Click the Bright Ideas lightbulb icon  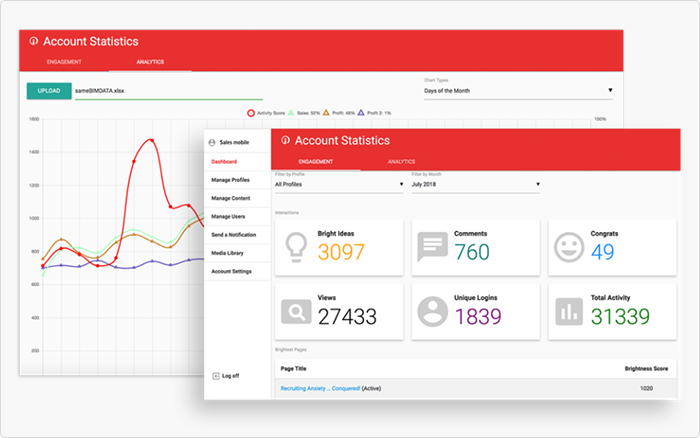click(x=296, y=247)
